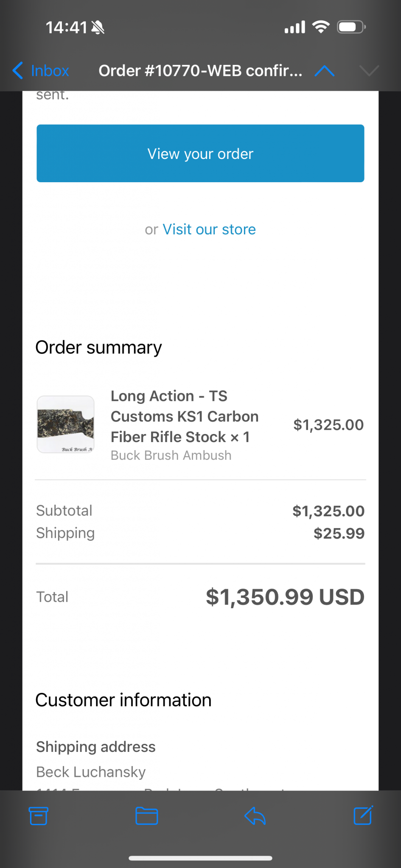Tap the Archive icon in bottom toolbar

tap(39, 816)
